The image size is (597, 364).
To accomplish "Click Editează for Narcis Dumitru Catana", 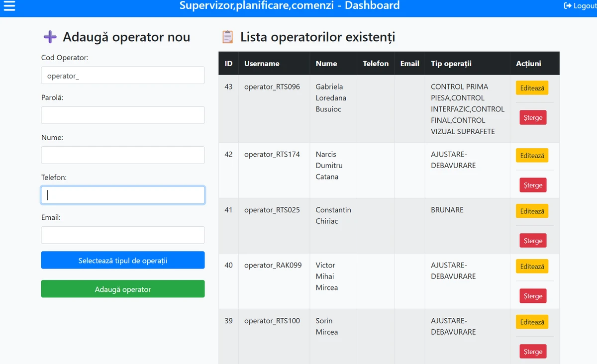I will click(x=532, y=155).
